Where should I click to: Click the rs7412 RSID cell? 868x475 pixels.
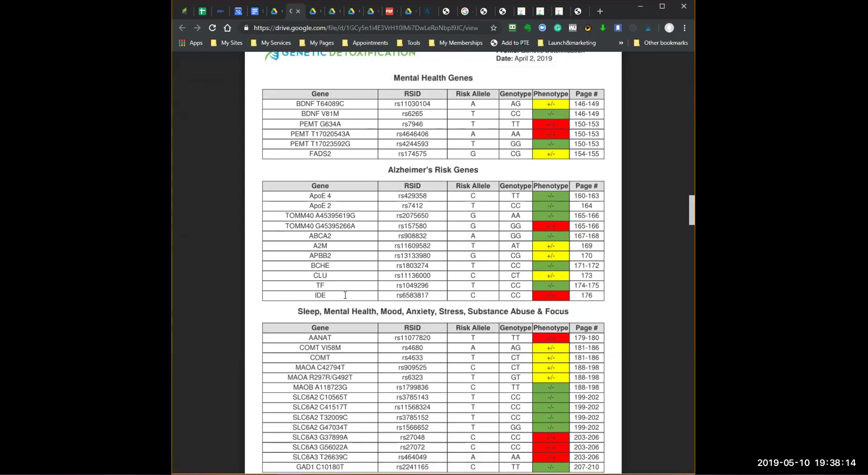point(413,206)
